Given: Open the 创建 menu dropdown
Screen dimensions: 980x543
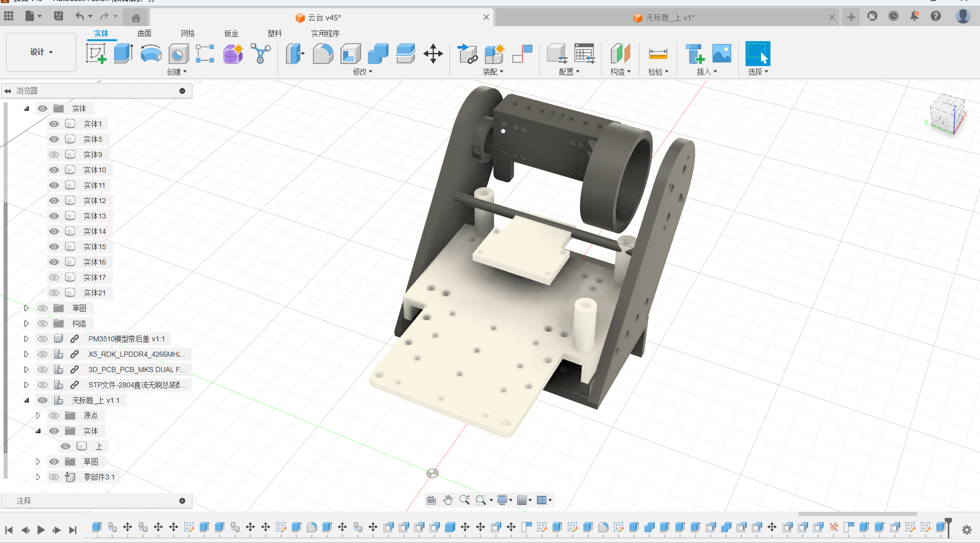Looking at the screenshot, I should tap(177, 72).
